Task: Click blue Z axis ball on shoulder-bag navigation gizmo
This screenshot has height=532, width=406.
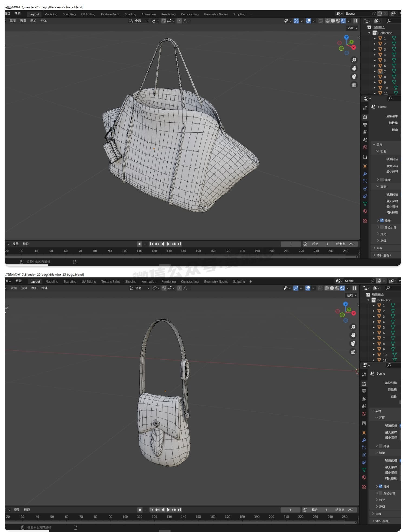Action: point(345,304)
